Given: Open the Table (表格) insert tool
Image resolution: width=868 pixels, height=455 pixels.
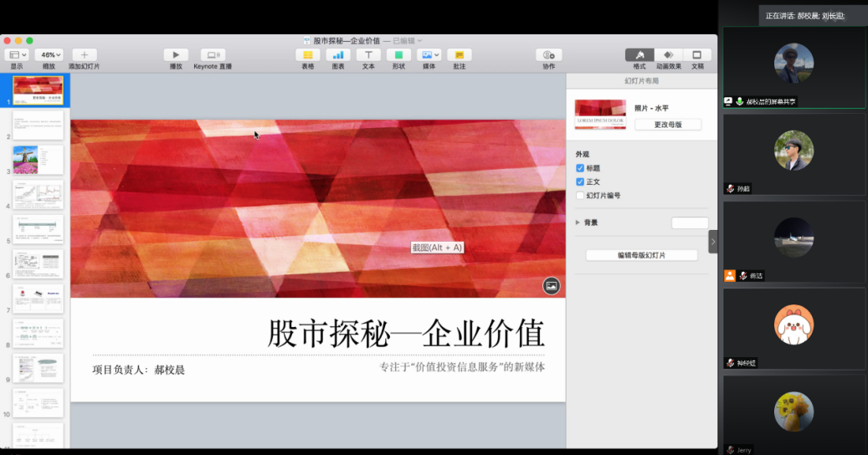Looking at the screenshot, I should (308, 55).
